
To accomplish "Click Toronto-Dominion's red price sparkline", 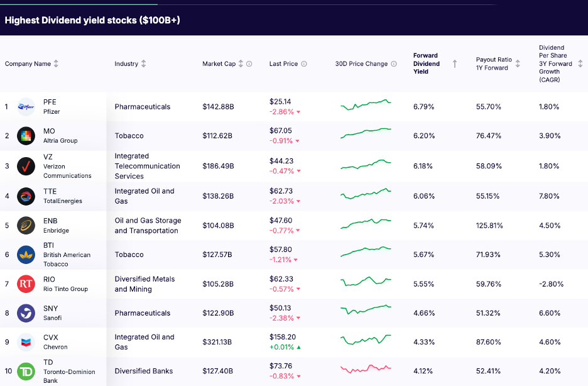I will [366, 369].
